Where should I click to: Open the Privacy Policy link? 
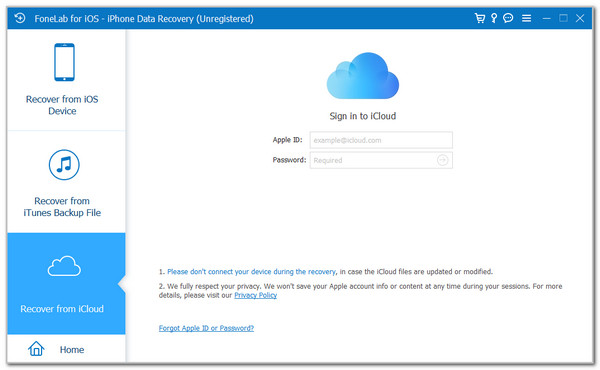pyautogui.click(x=256, y=295)
